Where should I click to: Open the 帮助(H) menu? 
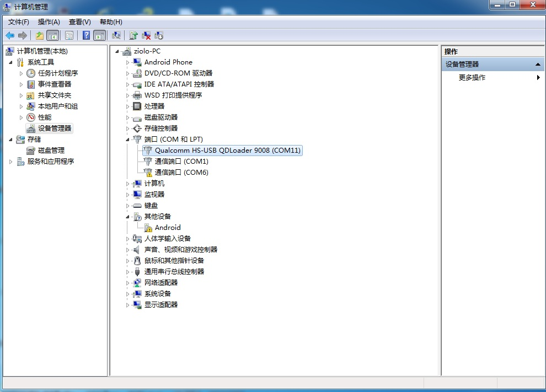[x=111, y=22]
